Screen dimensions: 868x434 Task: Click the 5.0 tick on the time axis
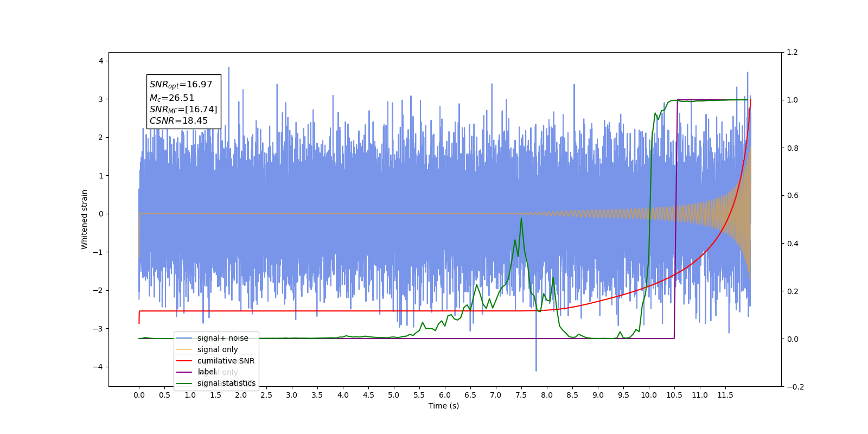tap(394, 395)
